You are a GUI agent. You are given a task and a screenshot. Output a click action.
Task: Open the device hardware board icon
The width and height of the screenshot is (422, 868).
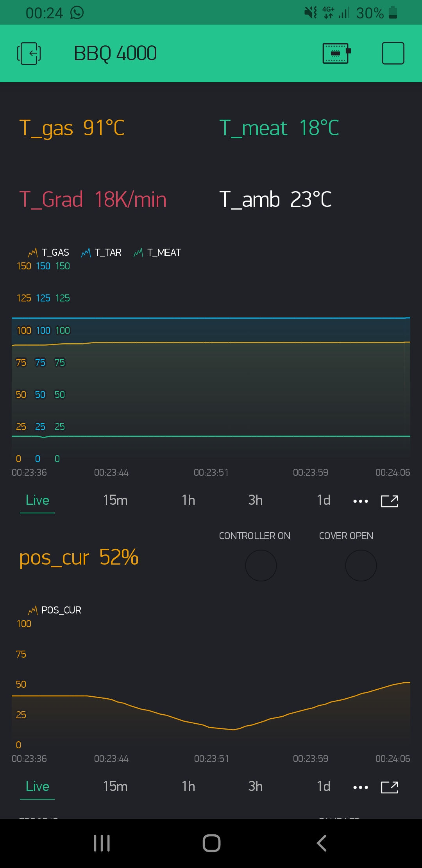(x=336, y=53)
